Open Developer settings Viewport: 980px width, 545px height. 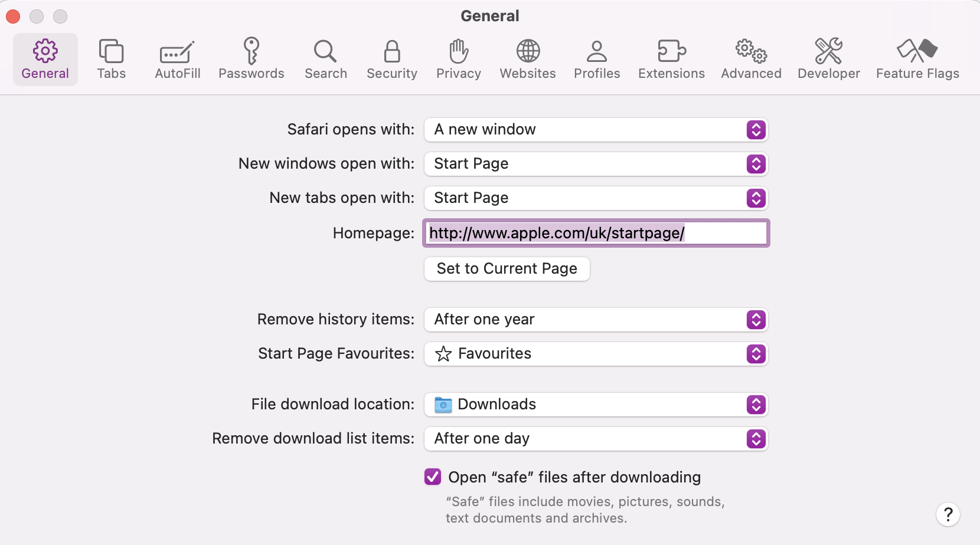click(x=828, y=59)
